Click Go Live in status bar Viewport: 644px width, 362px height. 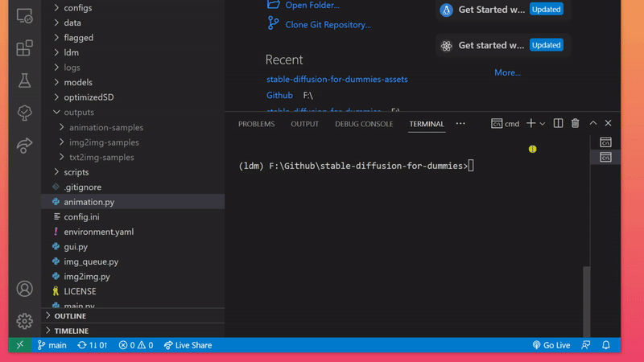pos(551,345)
